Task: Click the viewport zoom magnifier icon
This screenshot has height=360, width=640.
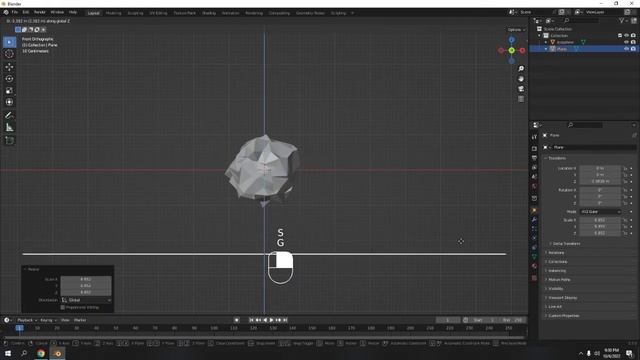Action: [x=521, y=69]
